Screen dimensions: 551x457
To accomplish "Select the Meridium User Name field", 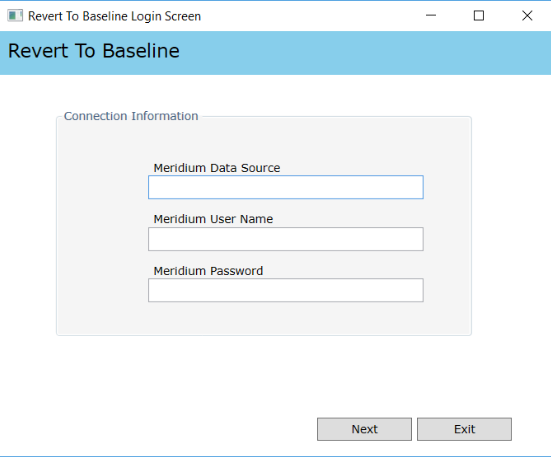I will [x=286, y=239].
